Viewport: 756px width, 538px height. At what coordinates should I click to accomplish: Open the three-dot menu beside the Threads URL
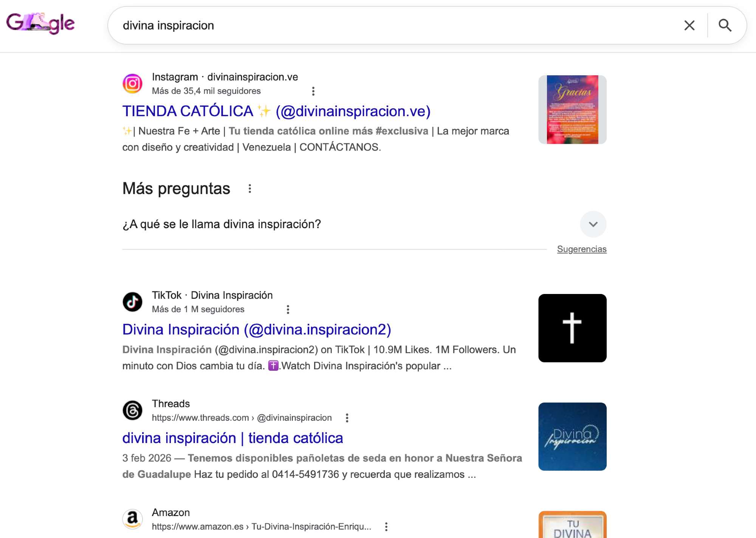pyautogui.click(x=347, y=418)
